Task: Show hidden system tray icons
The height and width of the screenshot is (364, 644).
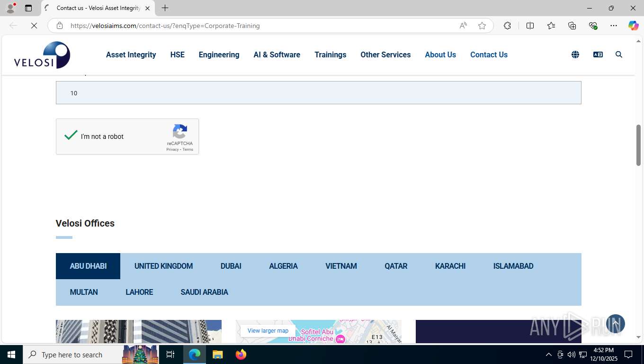Action: pyautogui.click(x=549, y=355)
